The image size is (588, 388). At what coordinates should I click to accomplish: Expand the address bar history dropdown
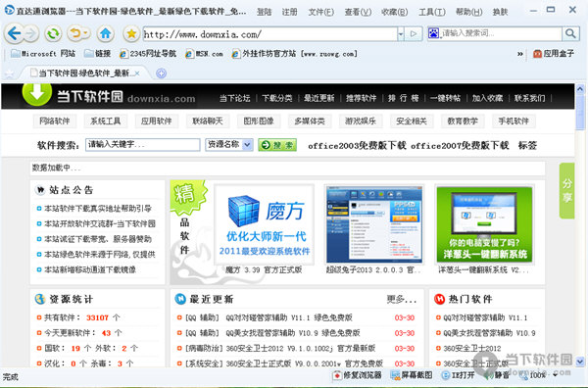coord(401,34)
